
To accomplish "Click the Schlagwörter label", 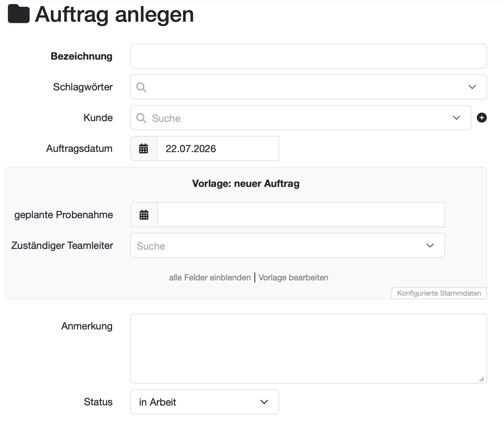I will 83,87.
